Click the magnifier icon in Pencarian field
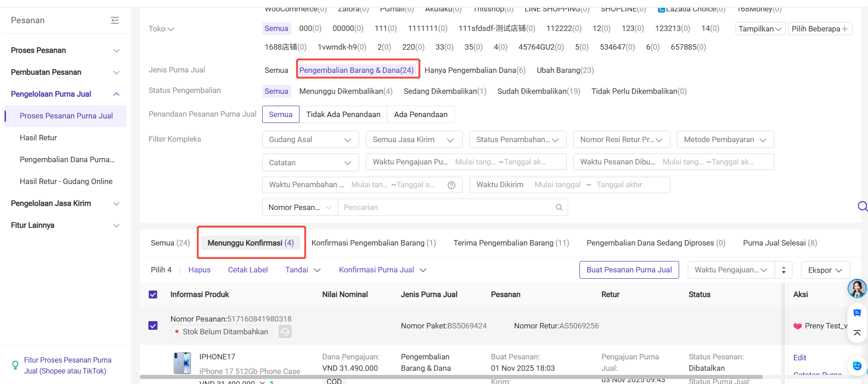The height and width of the screenshot is (384, 868). pos(559,208)
